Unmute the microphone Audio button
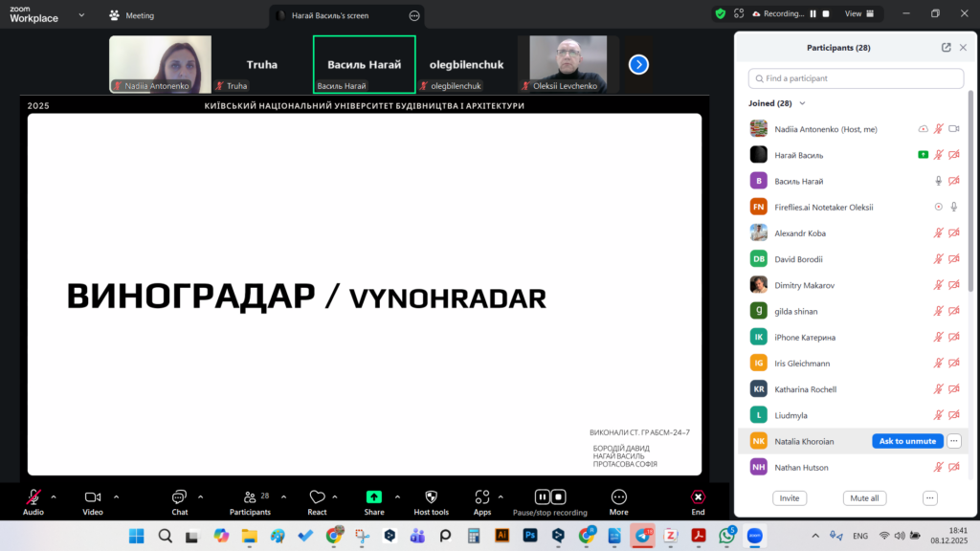This screenshot has height=551, width=980. click(33, 497)
